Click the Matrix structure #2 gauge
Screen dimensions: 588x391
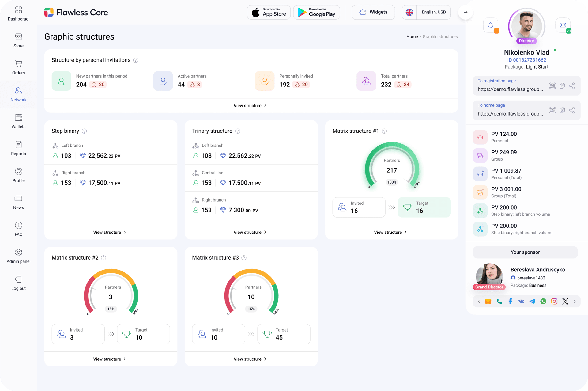[111, 292]
